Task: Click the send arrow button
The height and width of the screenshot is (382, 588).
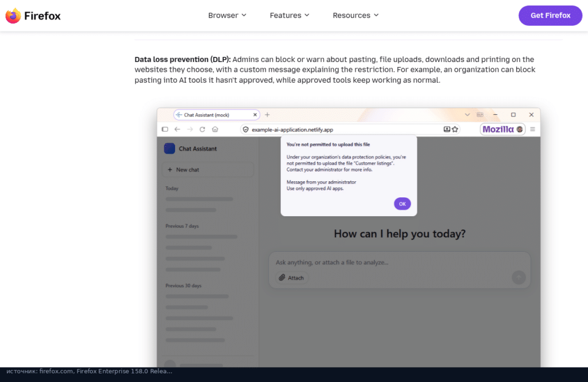Action: pos(519,278)
